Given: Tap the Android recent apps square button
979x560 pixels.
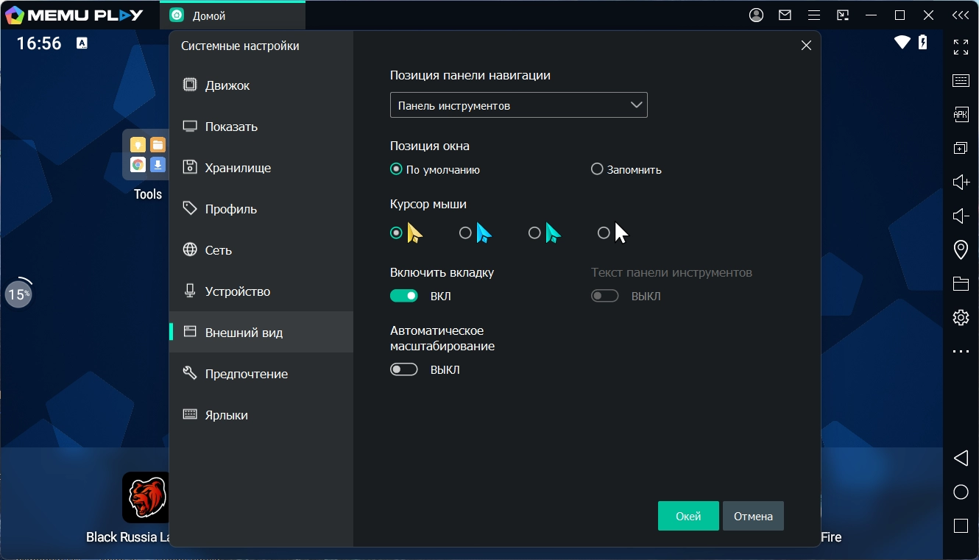Looking at the screenshot, I should 961,525.
